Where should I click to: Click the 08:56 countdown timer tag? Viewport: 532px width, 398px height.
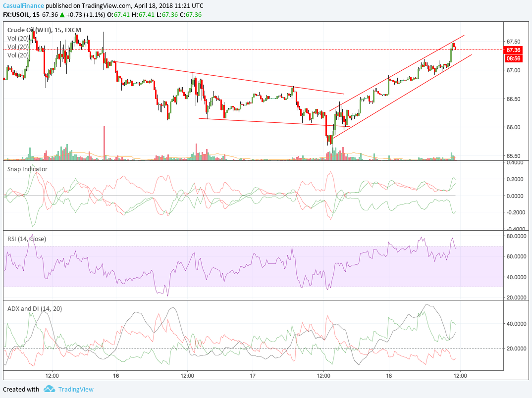(x=513, y=58)
